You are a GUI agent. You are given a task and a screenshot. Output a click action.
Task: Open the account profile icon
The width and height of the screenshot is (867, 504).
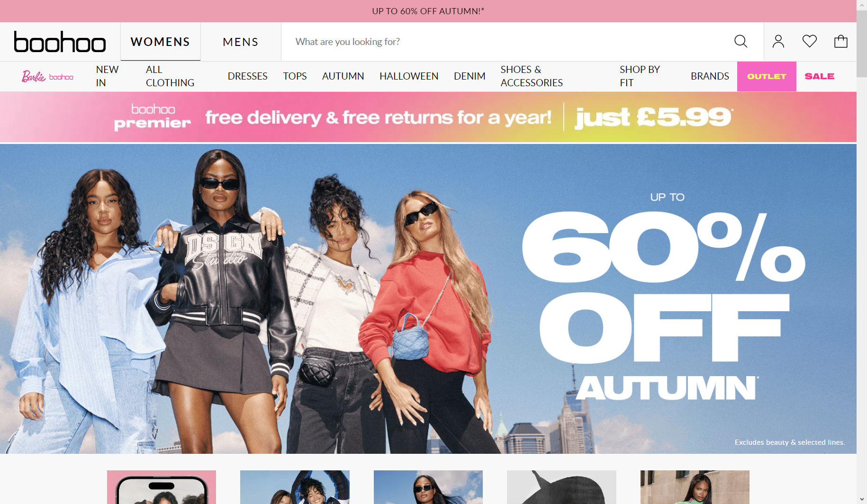click(x=778, y=42)
